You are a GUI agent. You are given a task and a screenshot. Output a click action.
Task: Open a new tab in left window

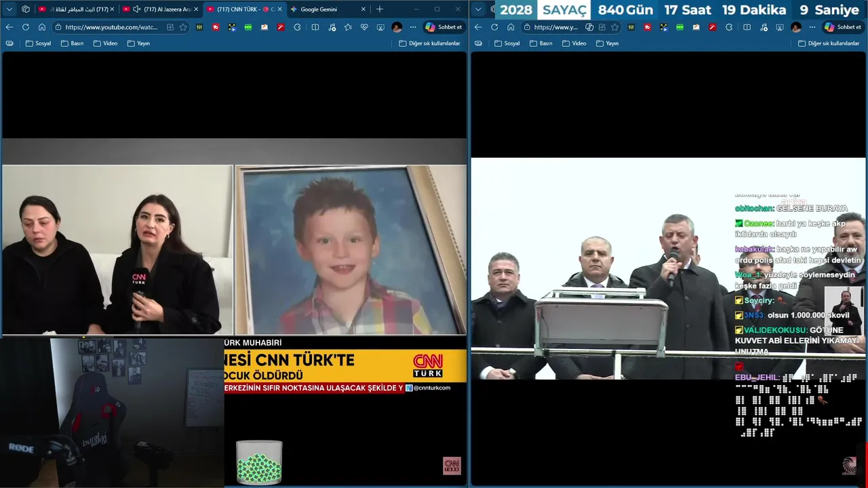pyautogui.click(x=379, y=9)
